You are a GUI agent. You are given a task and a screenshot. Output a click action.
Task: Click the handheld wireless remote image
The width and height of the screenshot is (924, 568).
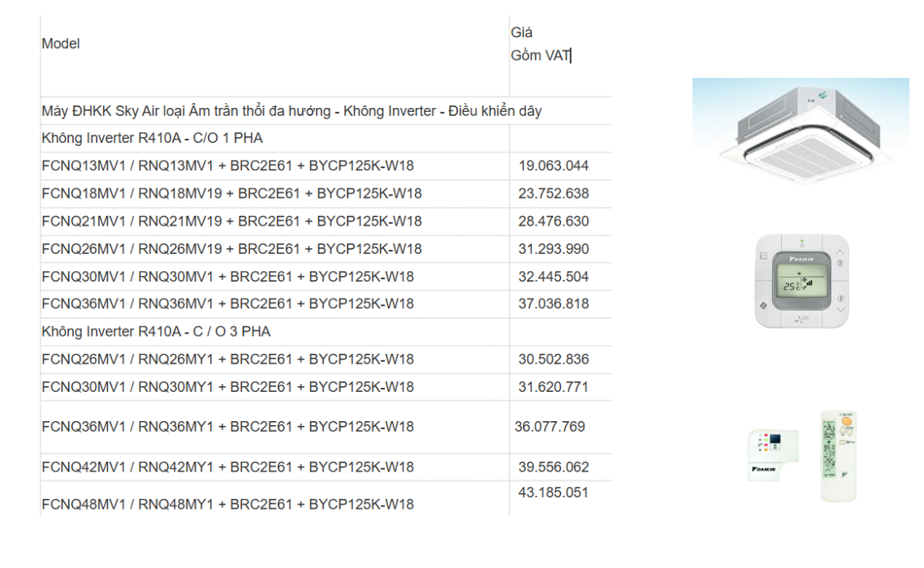(x=839, y=456)
